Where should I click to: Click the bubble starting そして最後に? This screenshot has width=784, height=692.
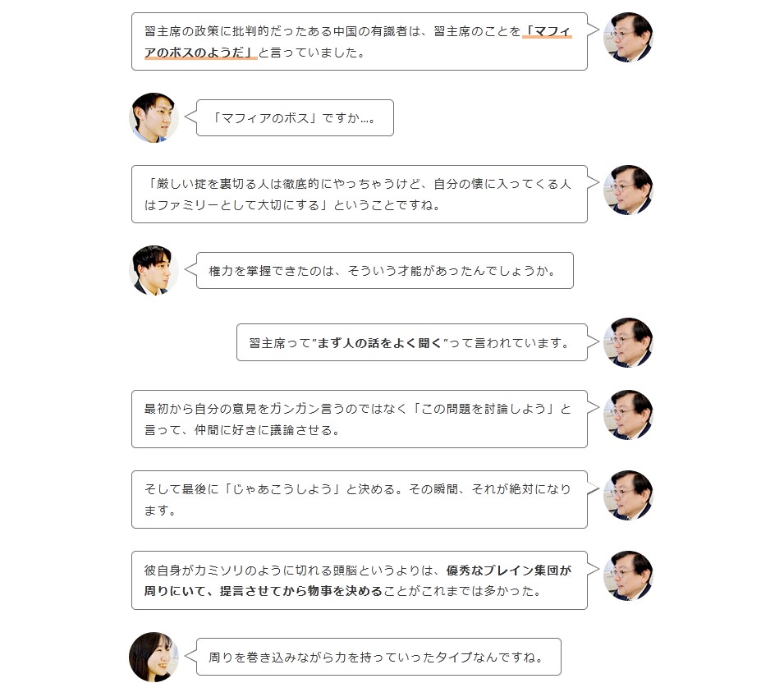360,499
